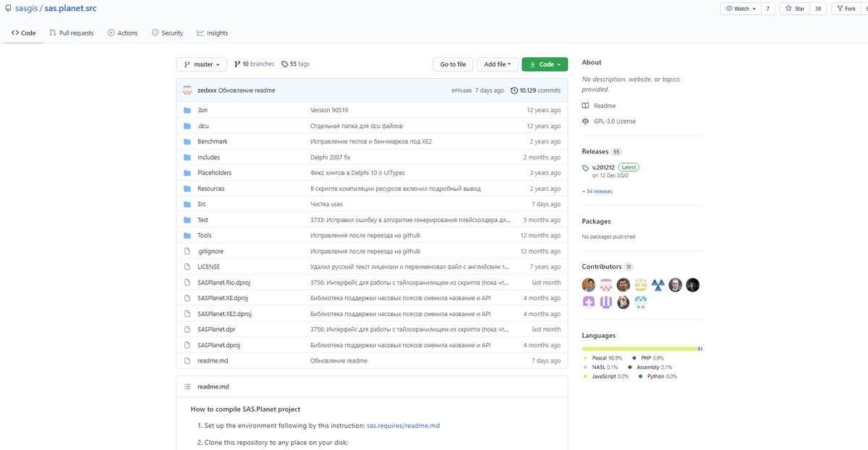Open the sasgis owner link
Viewport: 868px width, 450px height.
click(26, 9)
